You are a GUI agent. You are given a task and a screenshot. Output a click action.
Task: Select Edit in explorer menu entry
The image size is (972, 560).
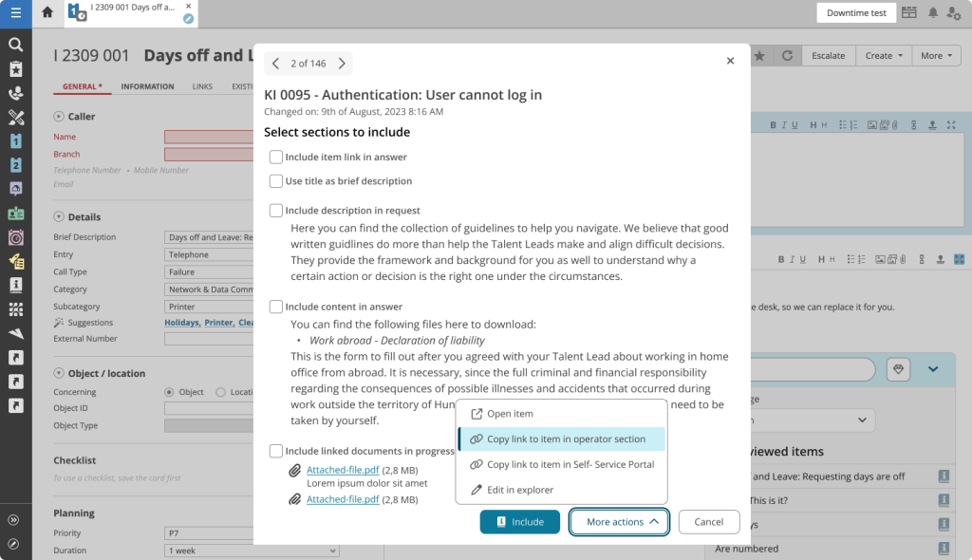pyautogui.click(x=519, y=490)
